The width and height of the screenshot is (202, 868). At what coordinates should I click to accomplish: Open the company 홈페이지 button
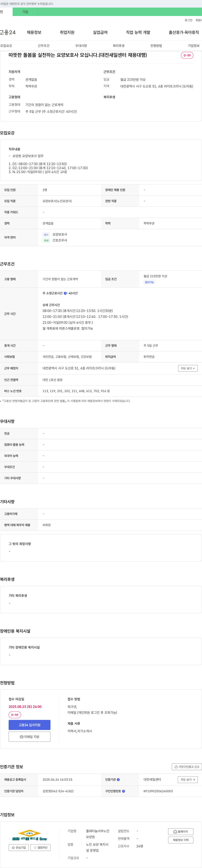pos(181,832)
